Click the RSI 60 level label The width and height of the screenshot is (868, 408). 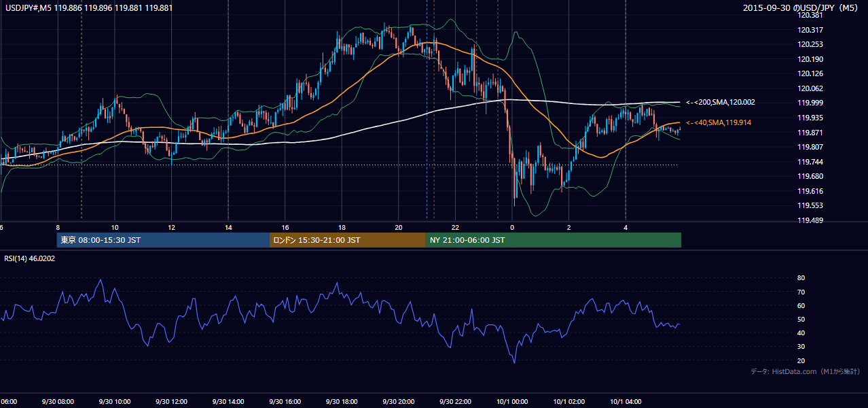tap(801, 305)
